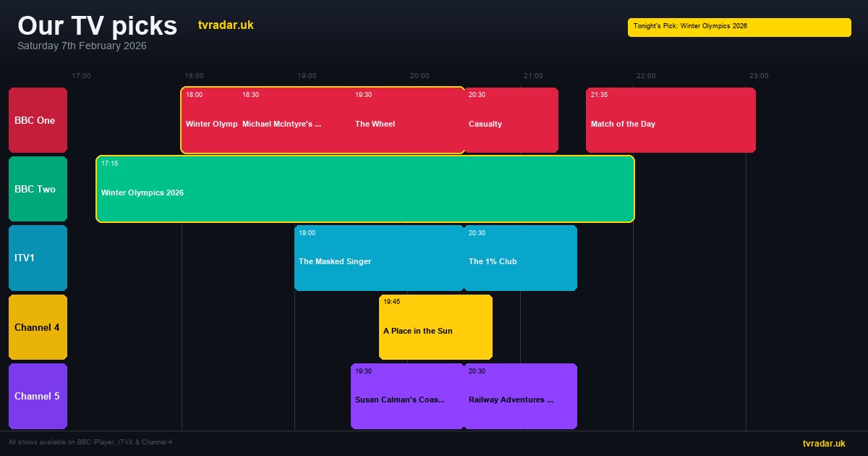Click the Tonight's Pick banner

739,27
